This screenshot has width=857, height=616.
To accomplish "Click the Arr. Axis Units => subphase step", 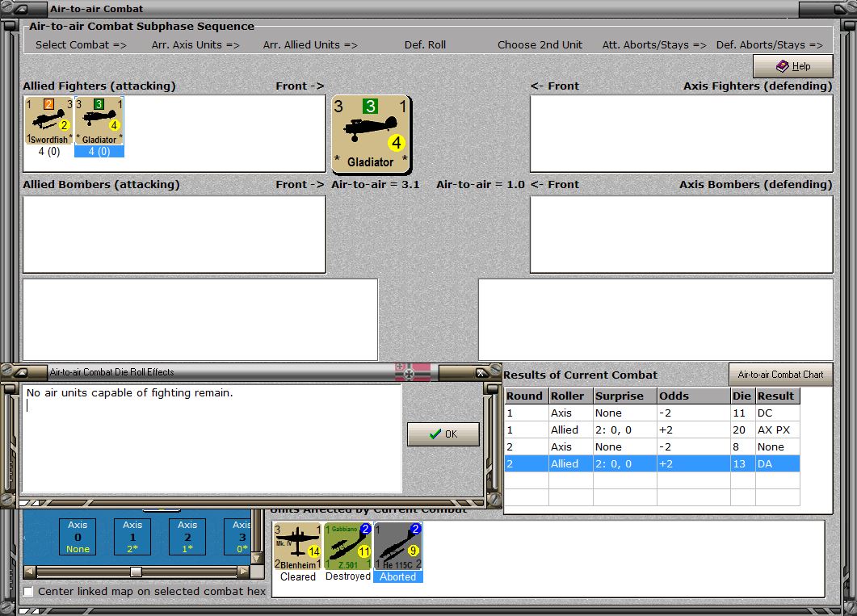I will tap(195, 44).
